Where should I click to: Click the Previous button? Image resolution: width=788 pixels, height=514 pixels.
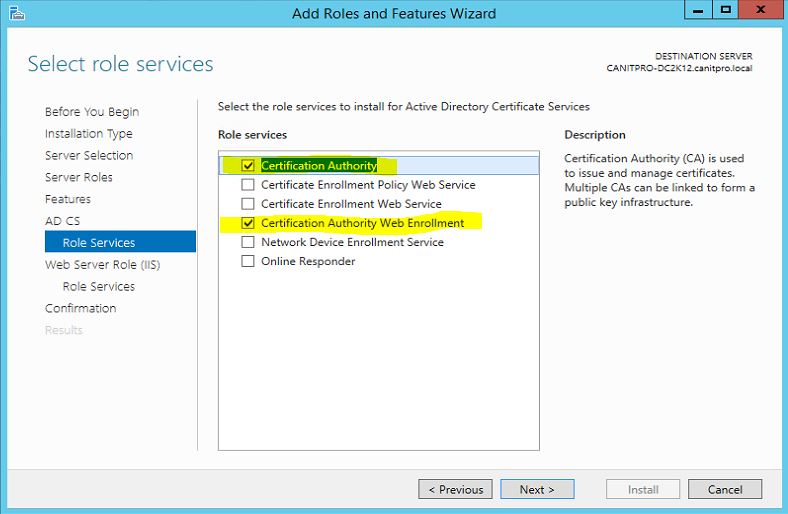point(455,490)
